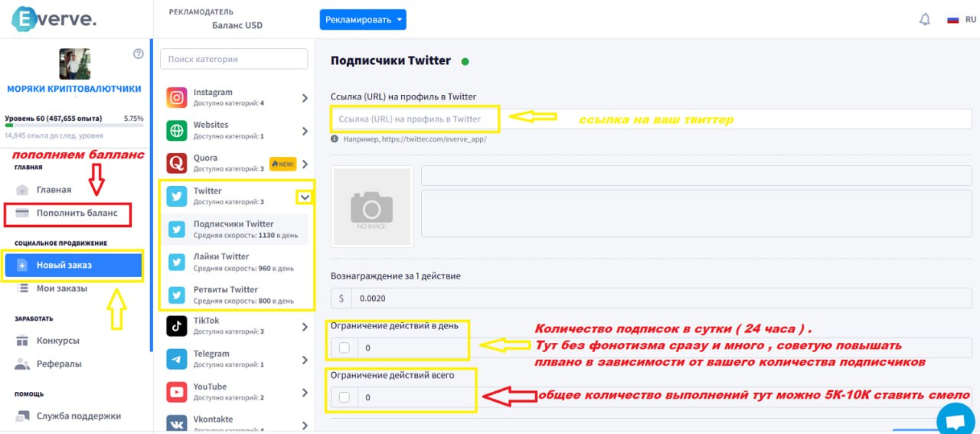Click the Twitter profile URL input
This screenshot has height=434, width=980.
pyautogui.click(x=652, y=119)
